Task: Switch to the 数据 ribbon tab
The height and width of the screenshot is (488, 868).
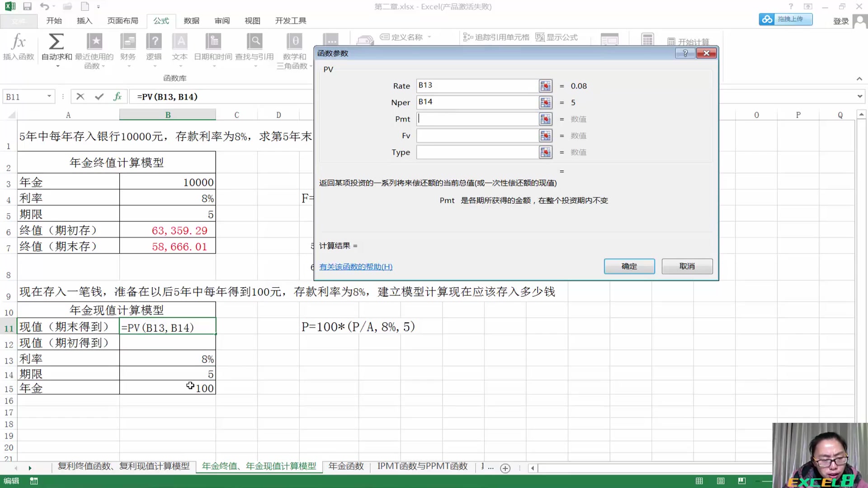Action: coord(191,20)
